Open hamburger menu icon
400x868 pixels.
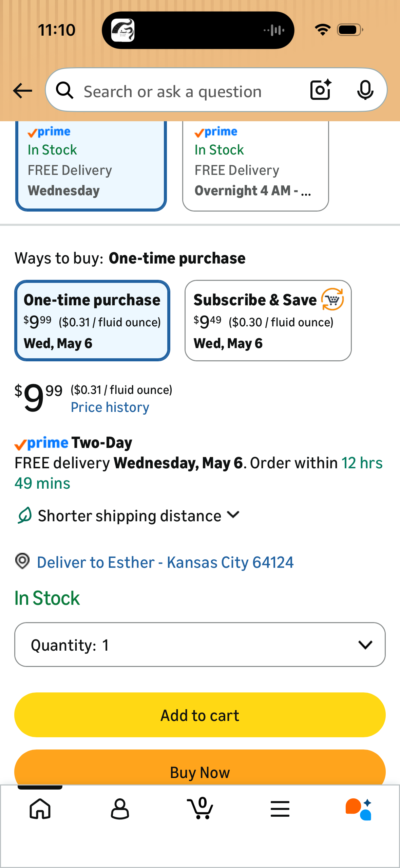(280, 809)
